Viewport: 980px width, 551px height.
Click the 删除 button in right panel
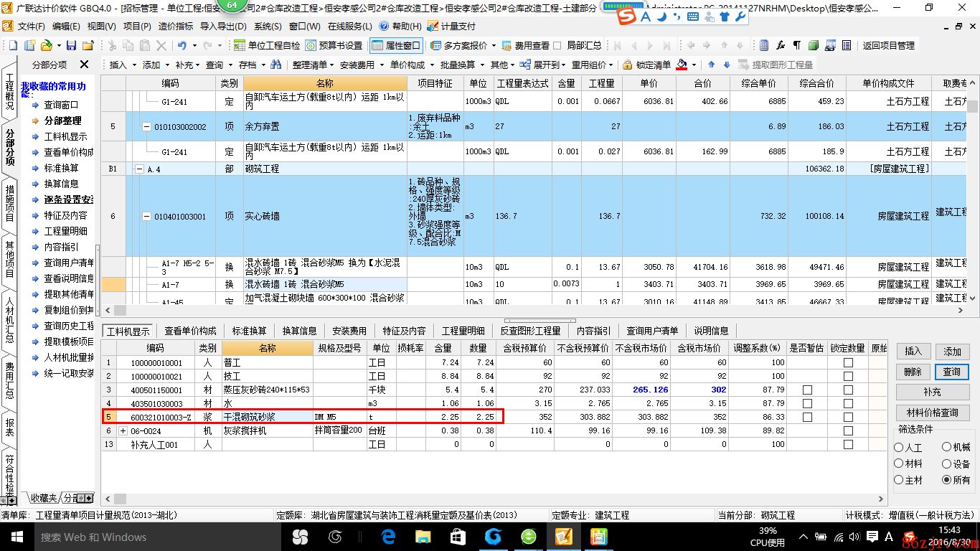(913, 372)
